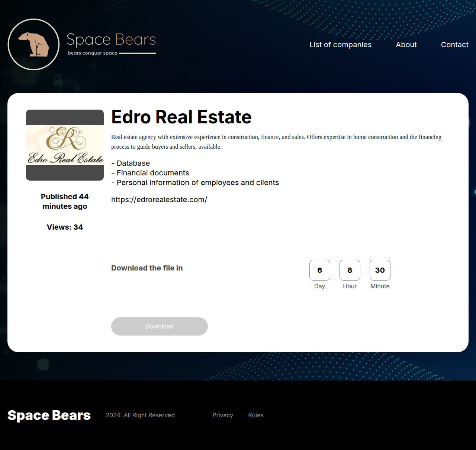Viewport: 476px width, 450px height.
Task: Open the Rules link in footer
Action: click(x=255, y=415)
